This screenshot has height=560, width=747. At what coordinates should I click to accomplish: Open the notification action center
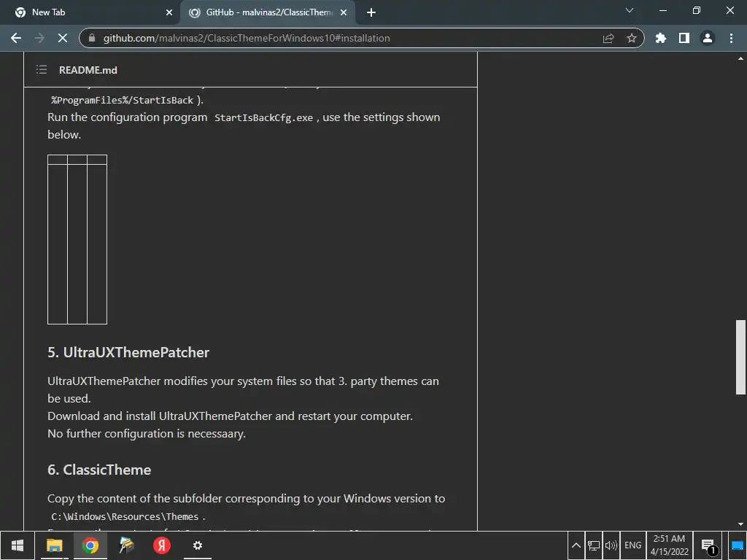pyautogui.click(x=709, y=545)
